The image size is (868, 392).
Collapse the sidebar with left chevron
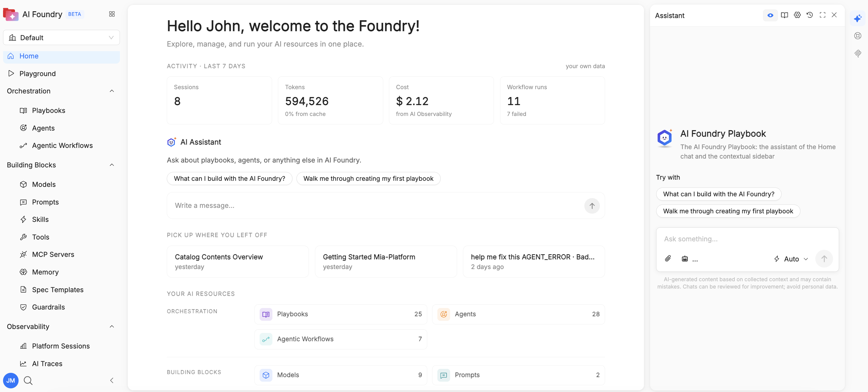(x=112, y=380)
